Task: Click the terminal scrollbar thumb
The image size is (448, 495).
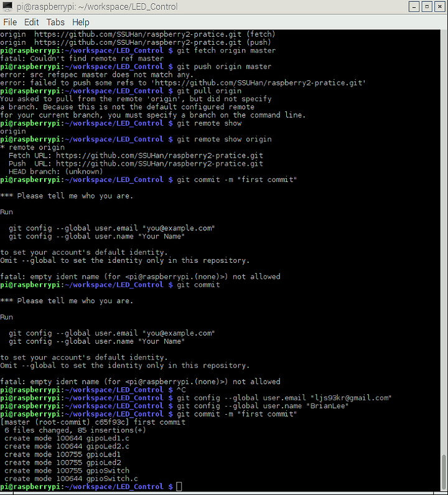Action: [x=444, y=473]
